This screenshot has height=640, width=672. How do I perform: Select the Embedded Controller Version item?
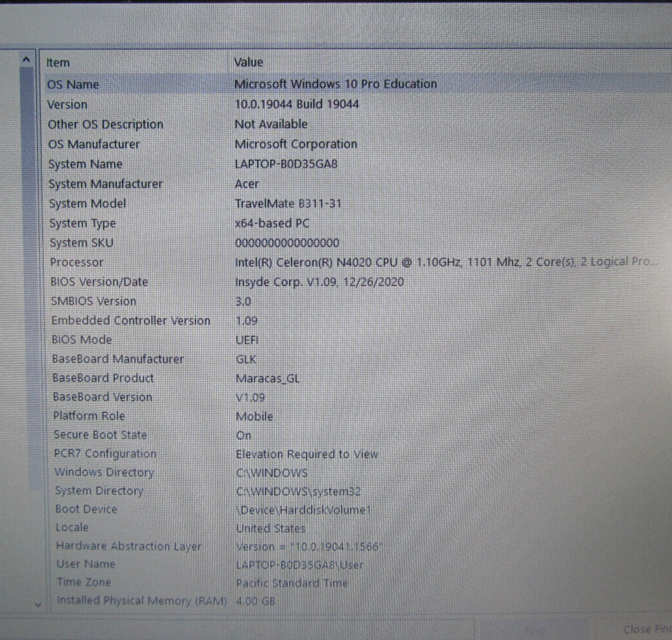pos(131,320)
